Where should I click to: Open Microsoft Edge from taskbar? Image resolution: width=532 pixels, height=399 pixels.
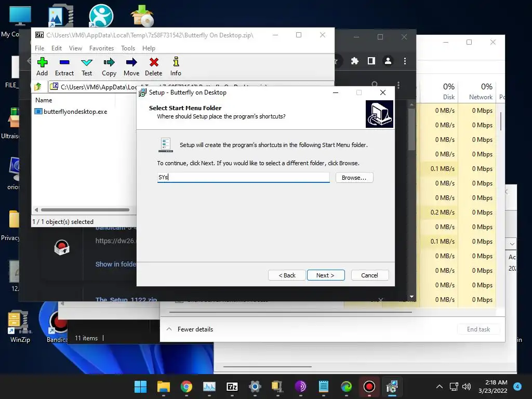[347, 387]
